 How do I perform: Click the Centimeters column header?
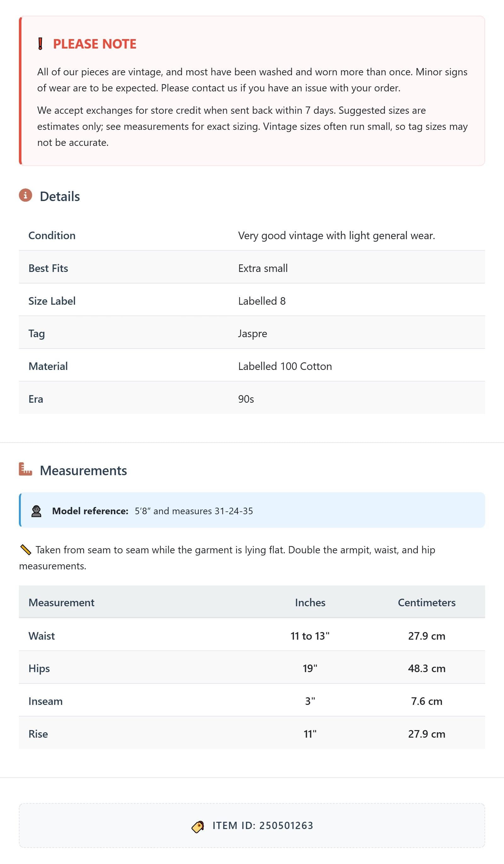427,602
